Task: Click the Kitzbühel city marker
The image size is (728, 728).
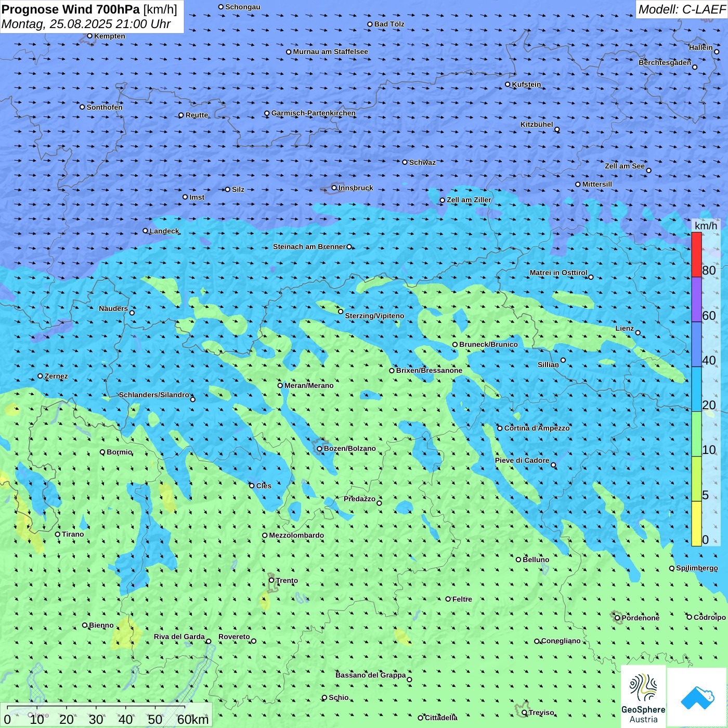Action: click(557, 129)
